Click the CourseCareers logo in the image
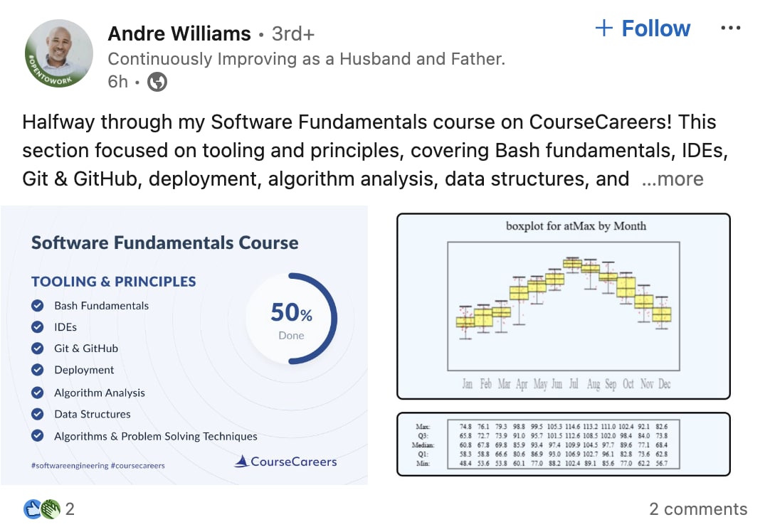 click(285, 462)
